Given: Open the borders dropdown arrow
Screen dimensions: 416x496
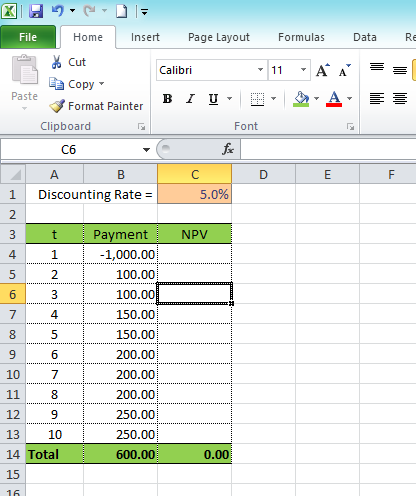Looking at the screenshot, I should coord(274,98).
